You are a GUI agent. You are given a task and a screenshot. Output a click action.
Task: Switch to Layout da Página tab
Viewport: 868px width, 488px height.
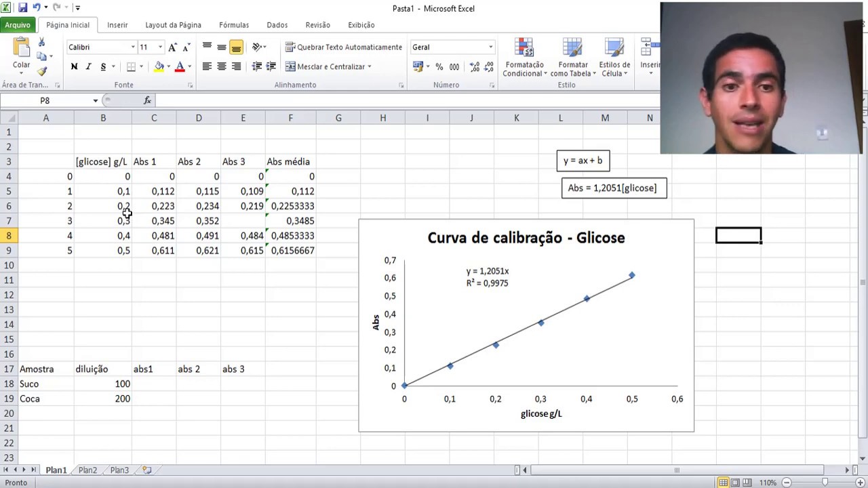[173, 25]
